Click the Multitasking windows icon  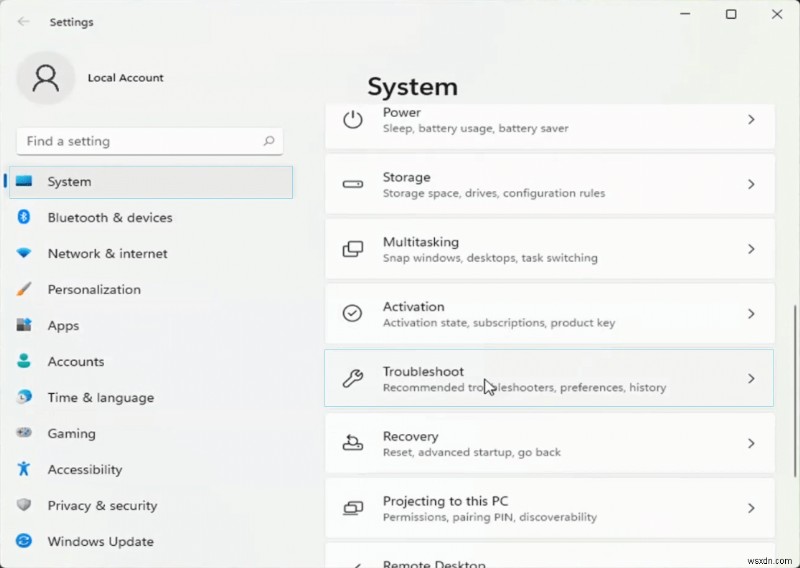point(352,249)
